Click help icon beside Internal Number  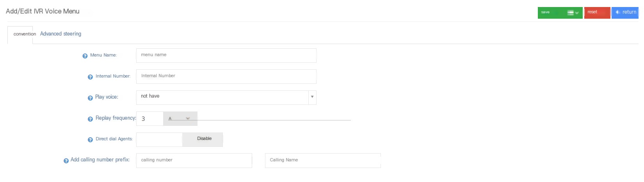click(90, 77)
